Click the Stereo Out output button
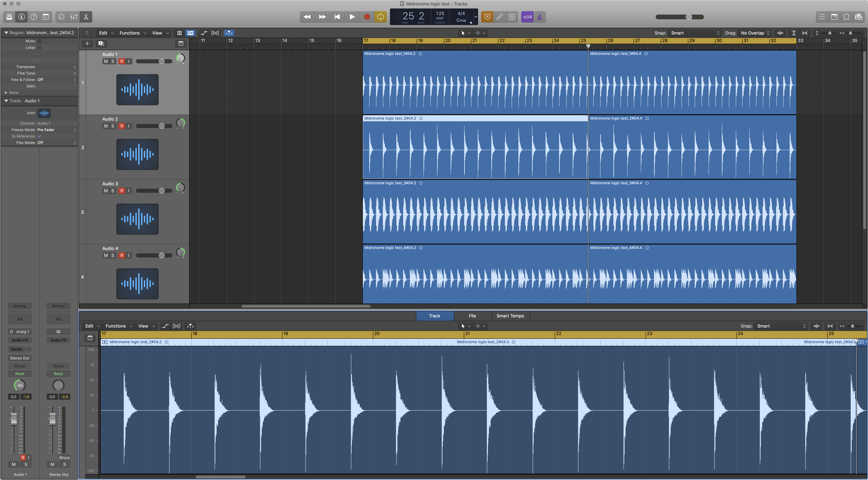The width and height of the screenshot is (868, 480). [x=19, y=358]
